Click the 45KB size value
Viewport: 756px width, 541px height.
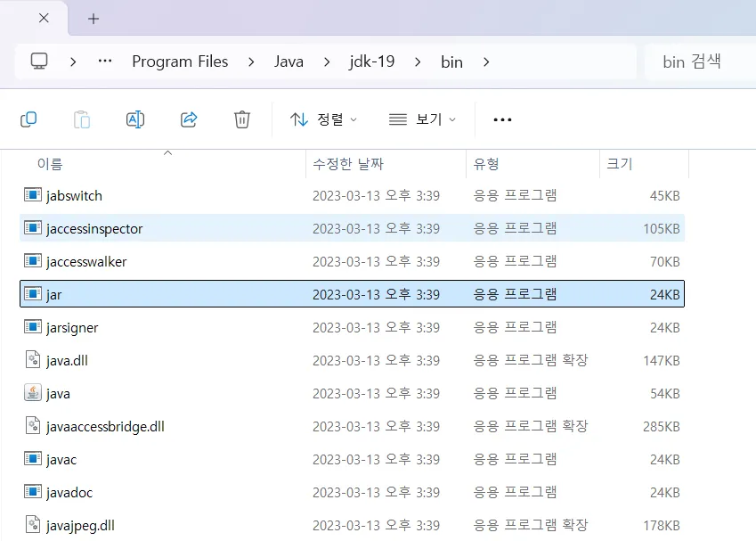pos(665,195)
